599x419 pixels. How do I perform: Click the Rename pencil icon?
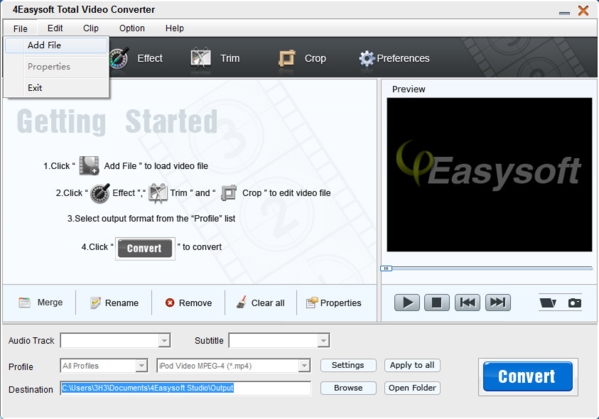click(95, 303)
